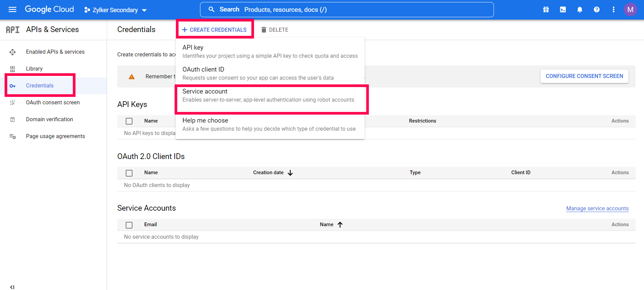Click the Creation date descending arrow

(290, 173)
